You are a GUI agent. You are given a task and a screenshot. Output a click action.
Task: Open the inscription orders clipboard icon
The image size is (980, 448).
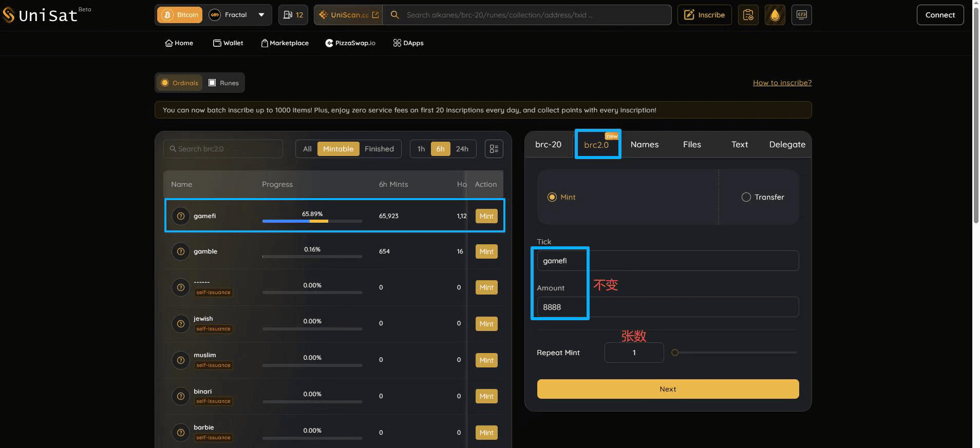[748, 15]
